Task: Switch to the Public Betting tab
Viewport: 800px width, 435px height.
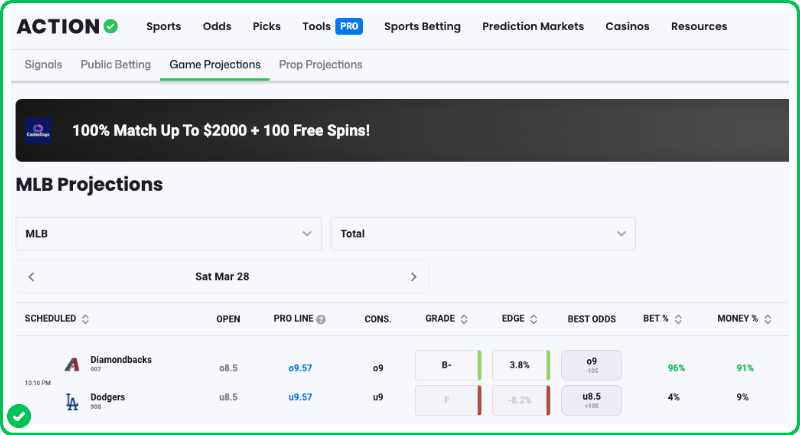Action: pyautogui.click(x=115, y=65)
